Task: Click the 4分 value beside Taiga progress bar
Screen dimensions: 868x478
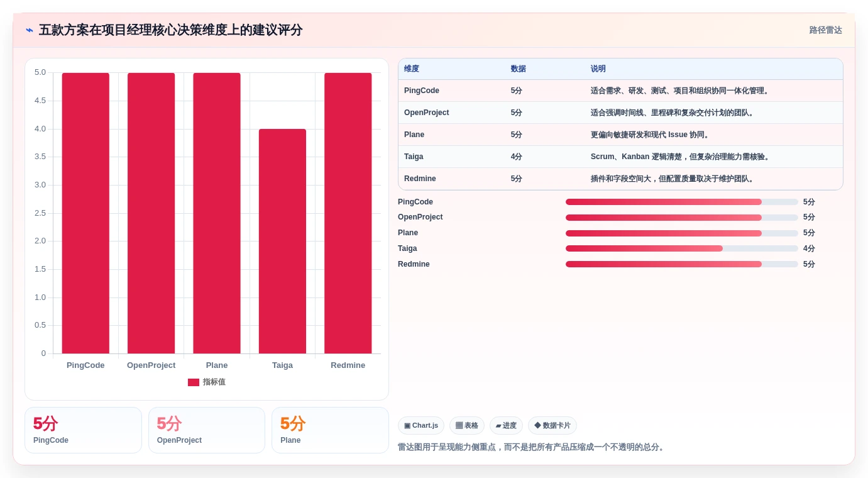Action: [809, 248]
